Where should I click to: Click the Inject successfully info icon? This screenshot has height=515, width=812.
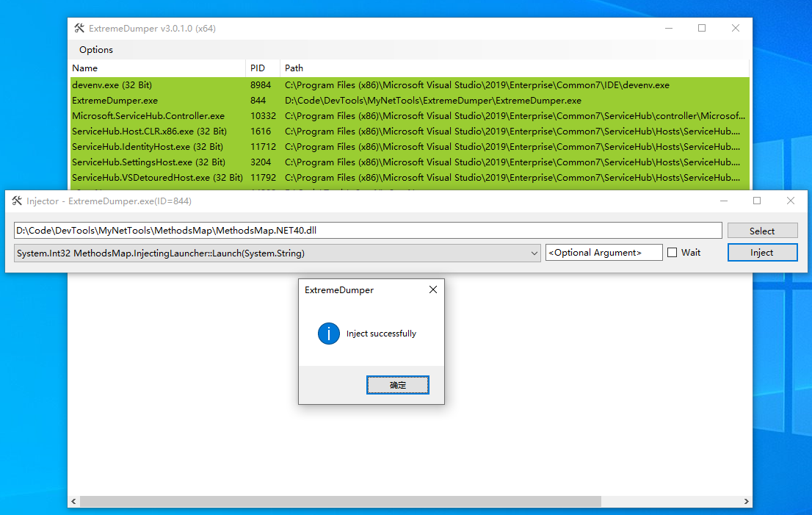point(328,334)
